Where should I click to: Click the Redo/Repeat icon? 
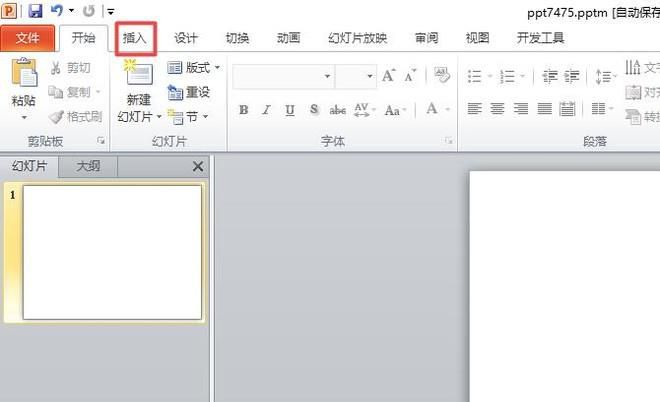[88, 11]
